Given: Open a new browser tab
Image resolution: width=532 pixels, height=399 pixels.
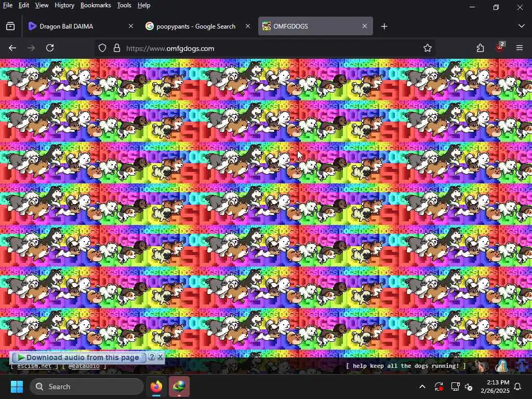Looking at the screenshot, I should pyautogui.click(x=384, y=26).
